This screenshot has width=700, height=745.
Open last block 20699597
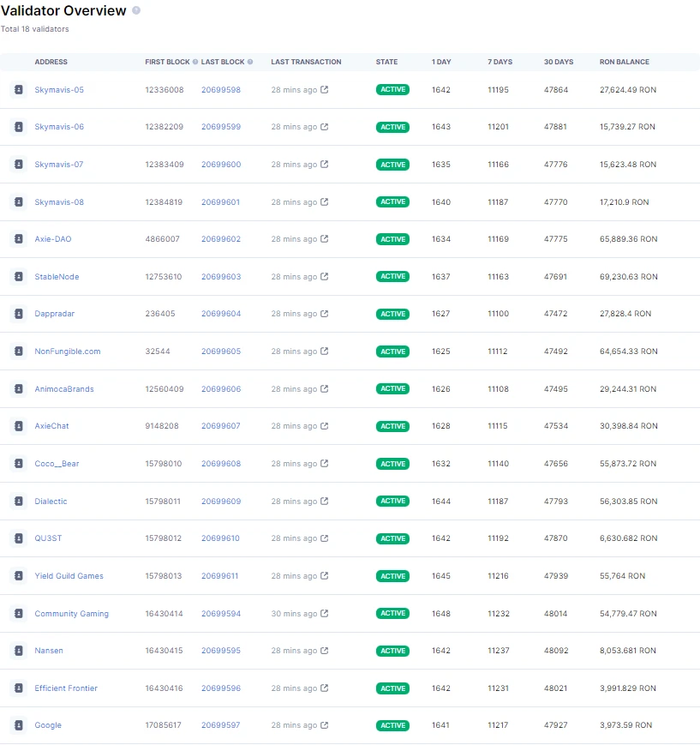click(x=221, y=725)
